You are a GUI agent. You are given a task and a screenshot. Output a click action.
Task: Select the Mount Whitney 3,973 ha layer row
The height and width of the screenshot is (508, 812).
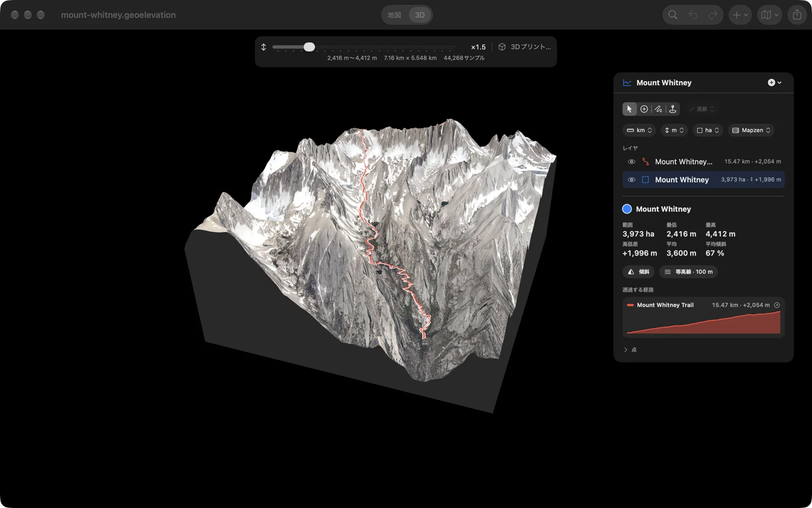click(703, 180)
